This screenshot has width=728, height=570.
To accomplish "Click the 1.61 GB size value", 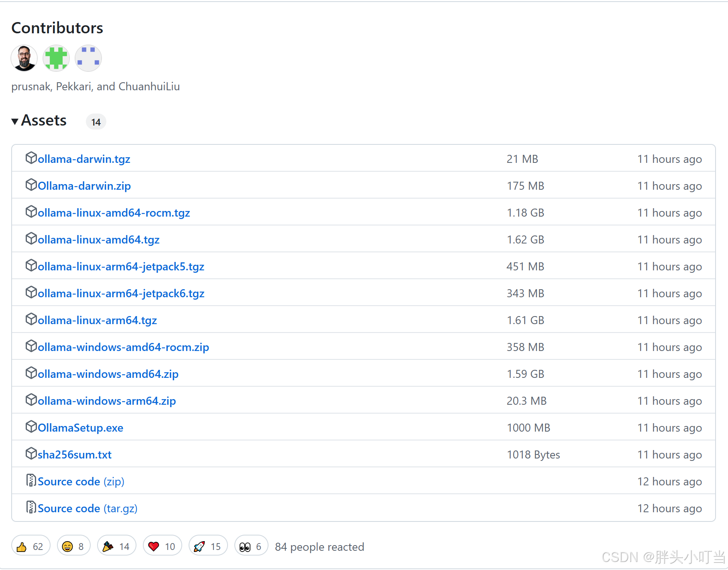I will [525, 320].
